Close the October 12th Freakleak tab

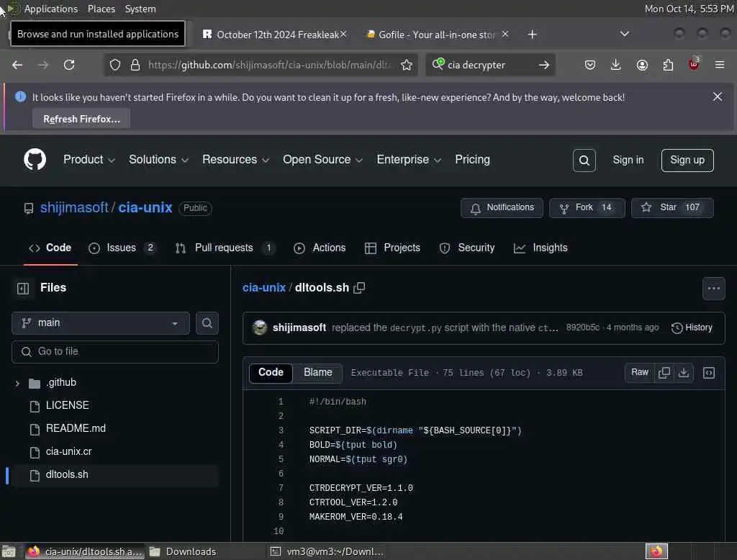click(343, 34)
